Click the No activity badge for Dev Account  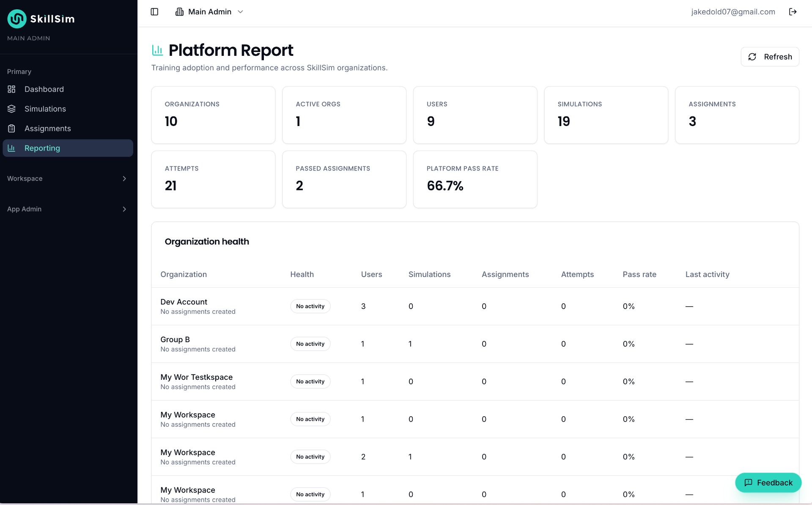pyautogui.click(x=310, y=306)
